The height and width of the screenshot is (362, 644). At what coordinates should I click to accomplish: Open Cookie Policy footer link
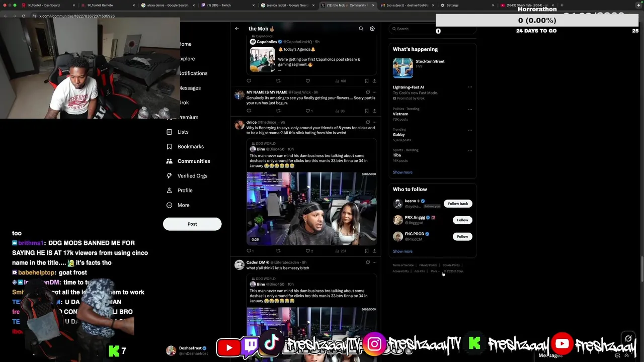[x=451, y=265]
